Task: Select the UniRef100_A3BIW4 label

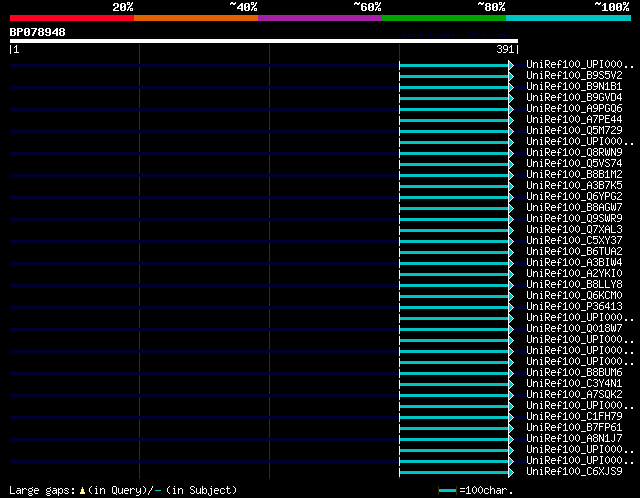Action: tap(574, 263)
